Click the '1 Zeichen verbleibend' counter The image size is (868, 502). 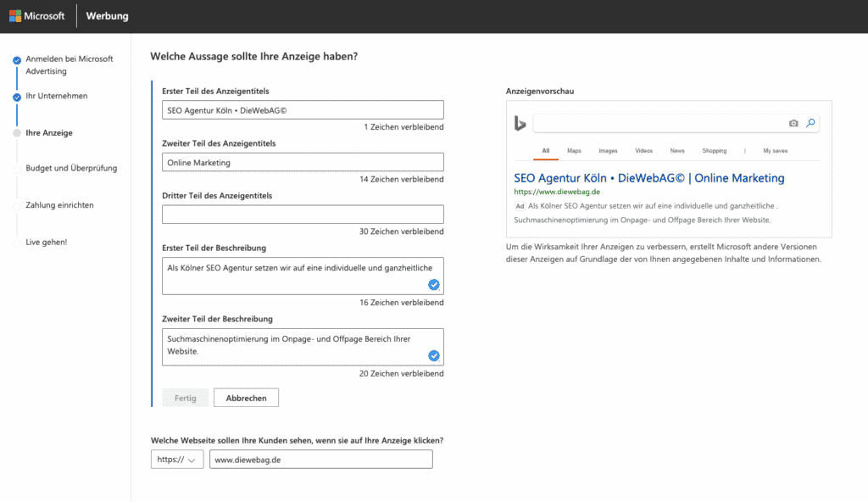click(x=403, y=127)
